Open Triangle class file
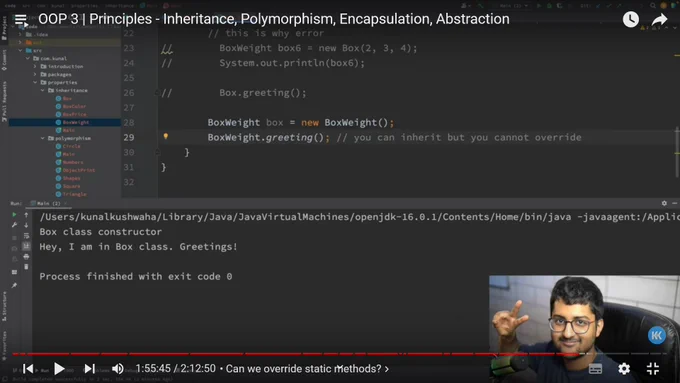 pos(71,194)
